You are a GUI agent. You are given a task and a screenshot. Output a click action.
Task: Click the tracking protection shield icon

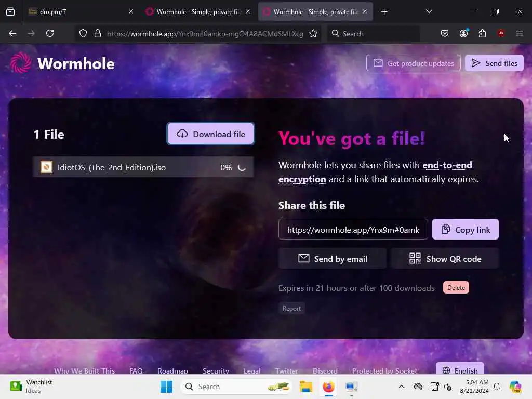83,33
